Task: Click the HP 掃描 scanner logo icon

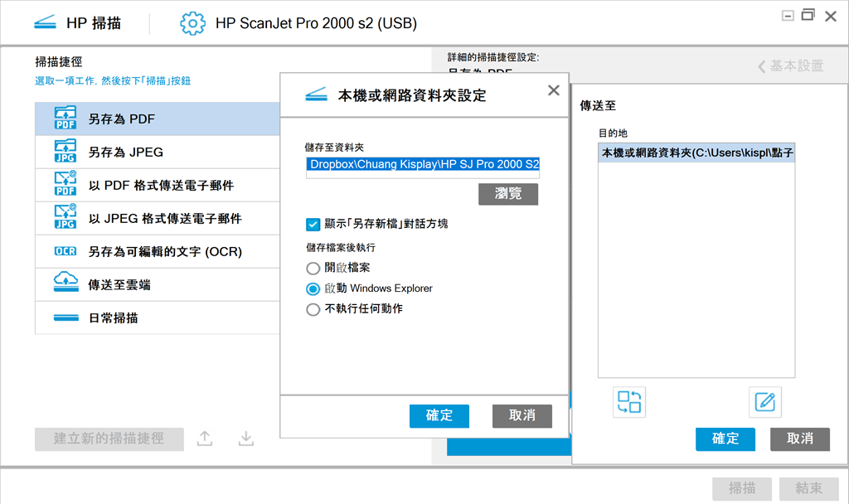Action: coord(45,22)
